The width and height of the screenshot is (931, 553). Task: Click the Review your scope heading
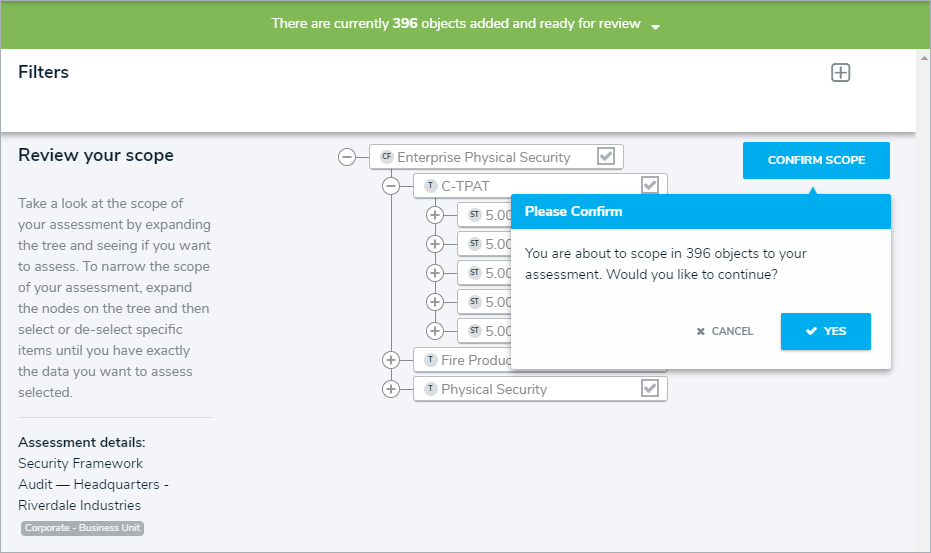click(96, 156)
